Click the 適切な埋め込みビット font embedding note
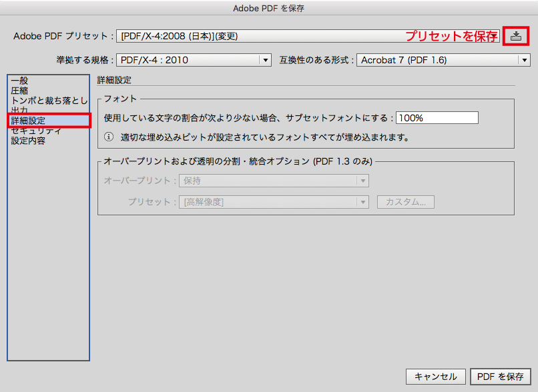Viewport: 538px width, 392px height. pyautogui.click(x=265, y=137)
